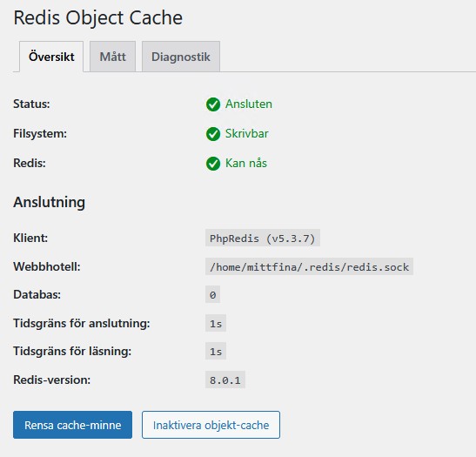The height and width of the screenshot is (457, 476).
Task: Click the Webbhotell label
Action: [x=47, y=266]
